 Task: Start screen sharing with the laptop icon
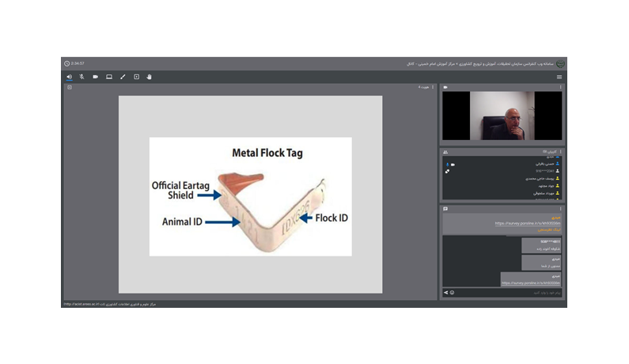[109, 77]
